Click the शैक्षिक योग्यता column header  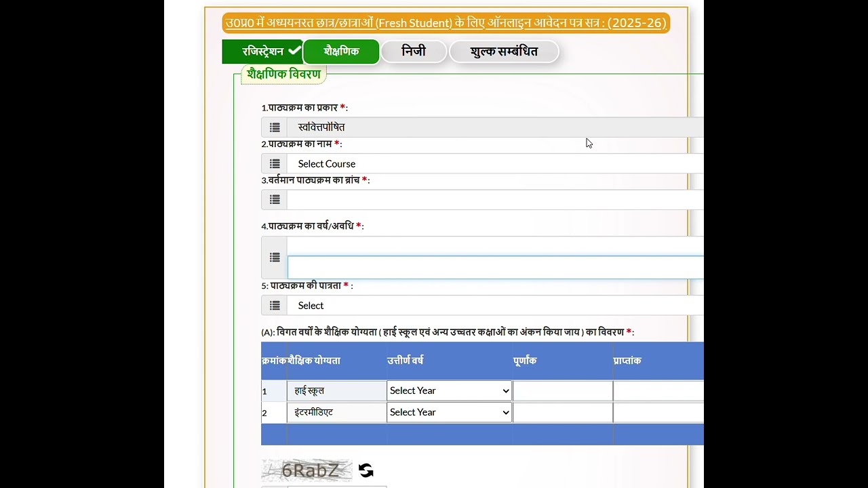point(314,361)
